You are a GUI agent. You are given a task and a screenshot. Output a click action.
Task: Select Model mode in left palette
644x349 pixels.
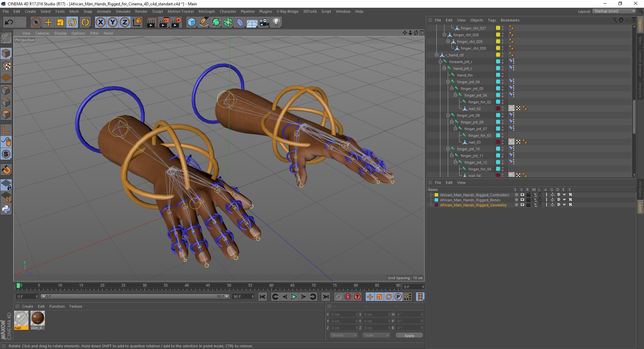6,53
